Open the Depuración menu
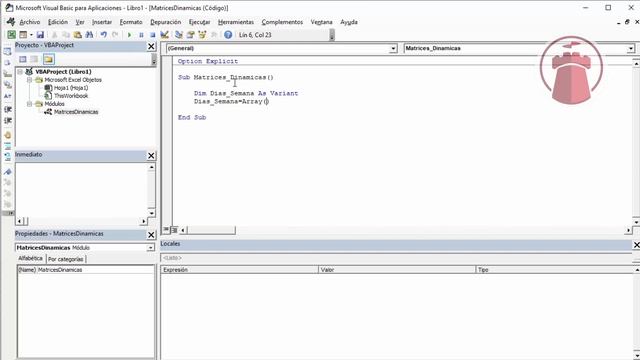 coord(165,22)
